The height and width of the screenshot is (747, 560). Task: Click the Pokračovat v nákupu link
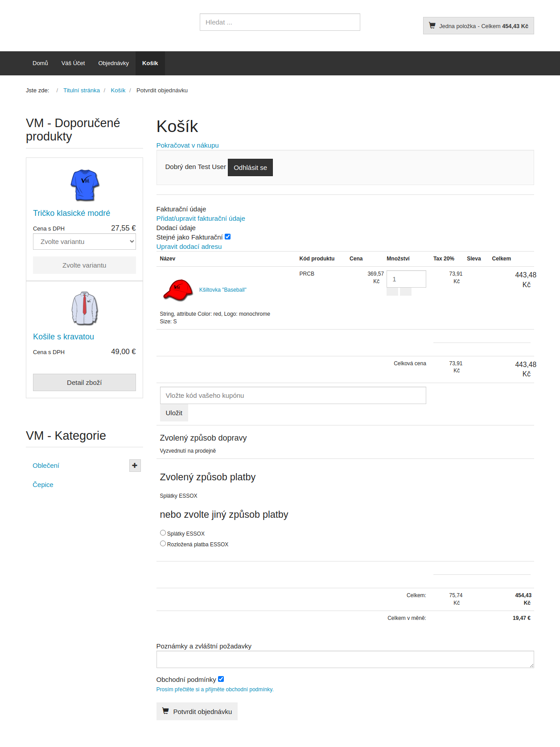click(187, 145)
